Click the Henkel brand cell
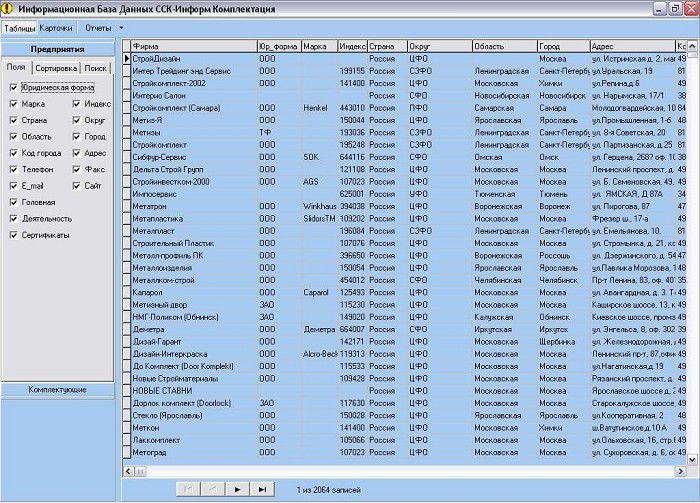Screen dimensions: 700x503 [x=320, y=108]
